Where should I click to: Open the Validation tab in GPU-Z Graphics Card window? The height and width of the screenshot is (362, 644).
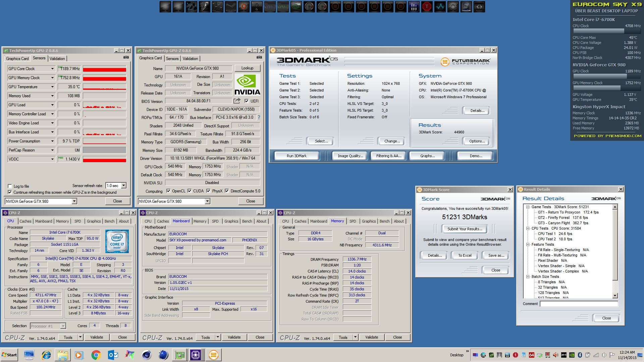click(x=190, y=58)
